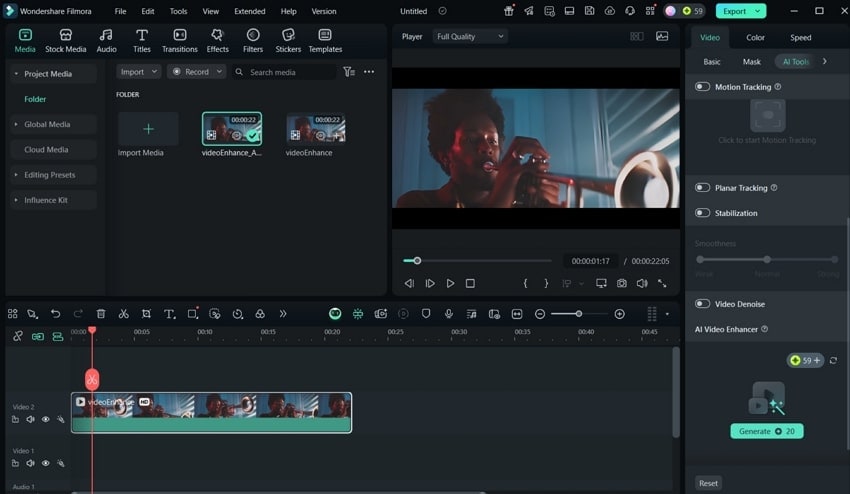Add text with the timeline Text tool
850x494 pixels.
[x=169, y=313]
